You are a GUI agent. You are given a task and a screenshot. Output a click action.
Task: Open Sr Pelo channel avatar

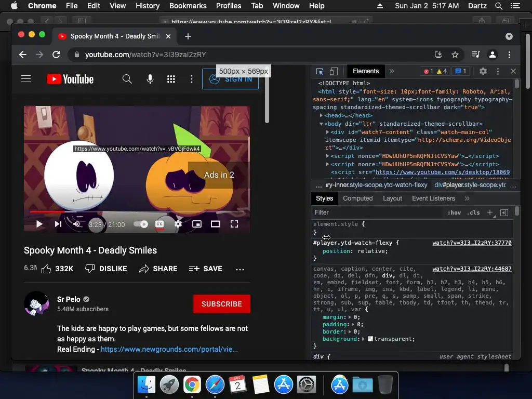(37, 303)
